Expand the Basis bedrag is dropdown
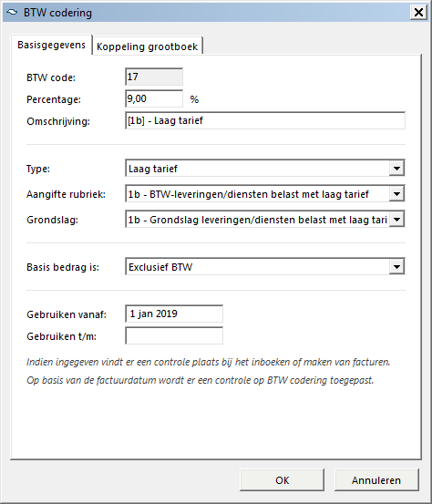 coord(396,267)
